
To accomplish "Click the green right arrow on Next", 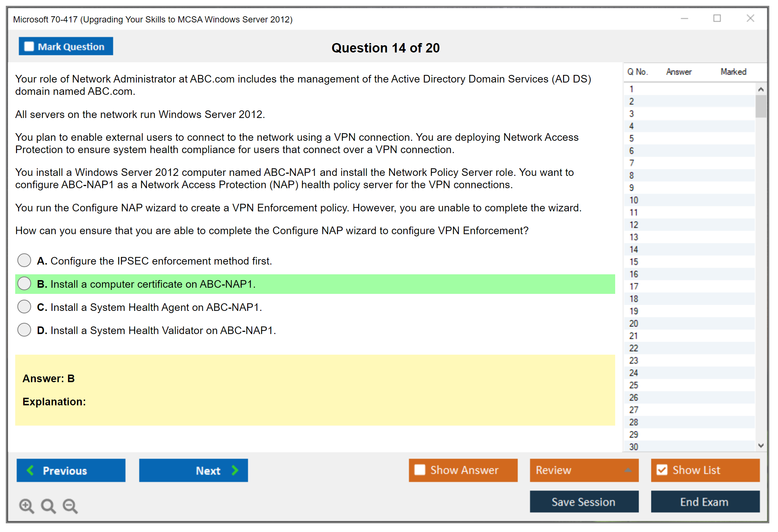I will point(235,470).
